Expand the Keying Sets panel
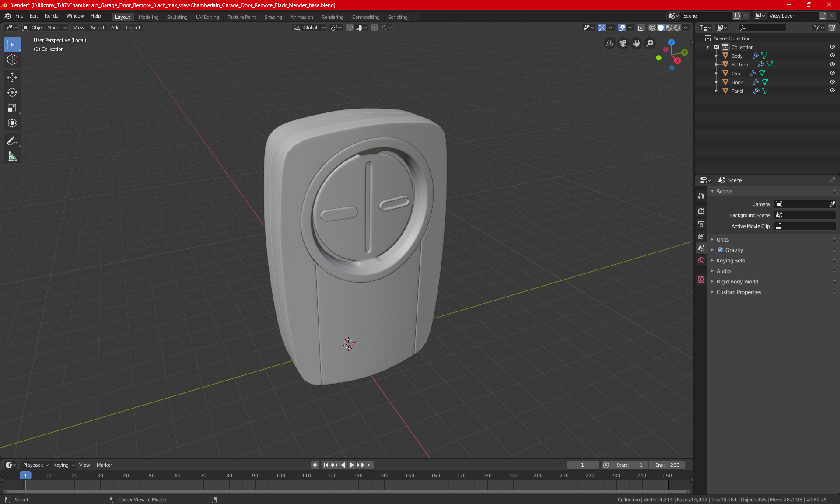Viewport: 840px width, 504px height. [731, 260]
